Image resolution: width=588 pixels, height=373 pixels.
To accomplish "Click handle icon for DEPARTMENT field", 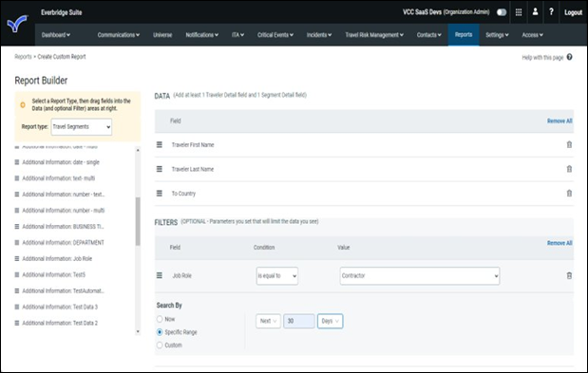I will [17, 243].
